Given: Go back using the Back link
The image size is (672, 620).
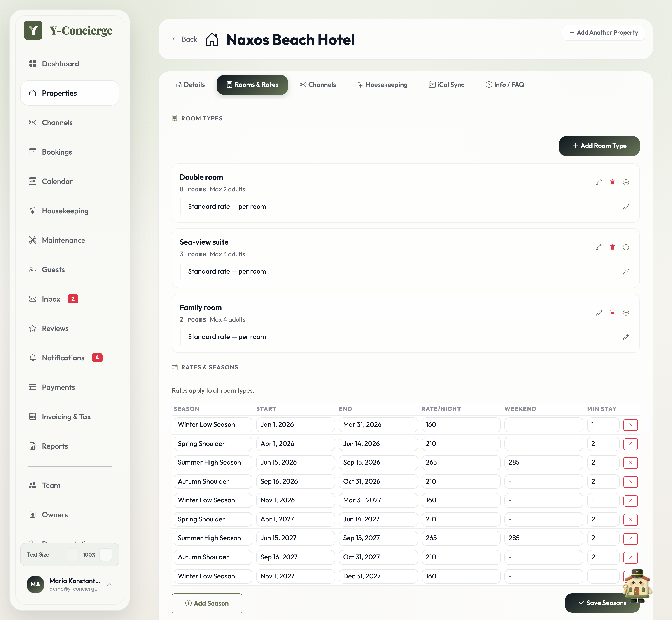Looking at the screenshot, I should click(x=185, y=39).
